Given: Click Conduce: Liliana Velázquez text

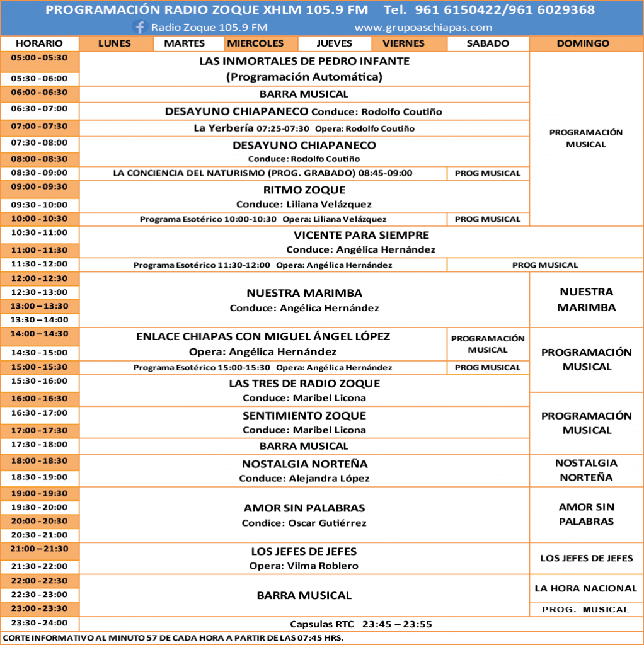Looking at the screenshot, I should (304, 205).
